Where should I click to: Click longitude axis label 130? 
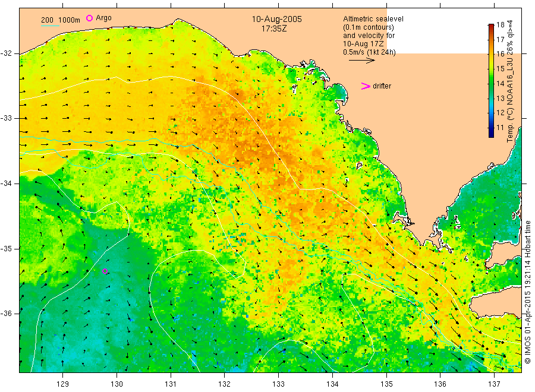(117, 384)
